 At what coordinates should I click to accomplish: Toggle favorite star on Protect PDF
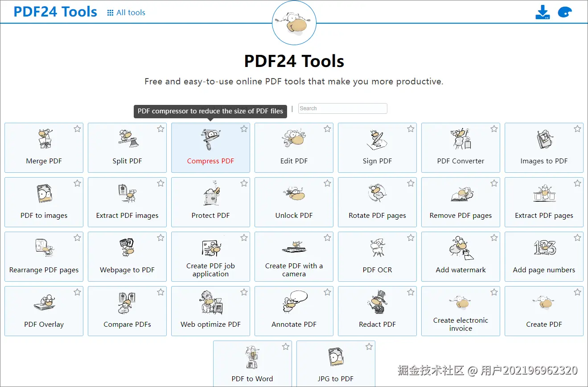(244, 183)
